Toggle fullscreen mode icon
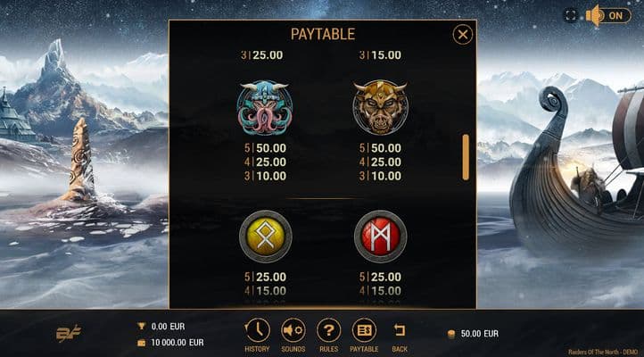Image resolution: width=644 pixels, height=357 pixels. click(571, 15)
